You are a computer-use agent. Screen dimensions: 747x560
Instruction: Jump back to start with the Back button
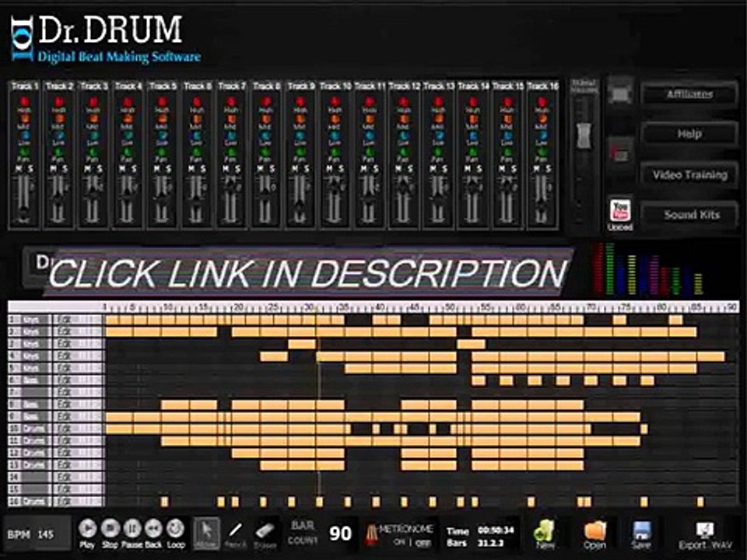(x=153, y=529)
